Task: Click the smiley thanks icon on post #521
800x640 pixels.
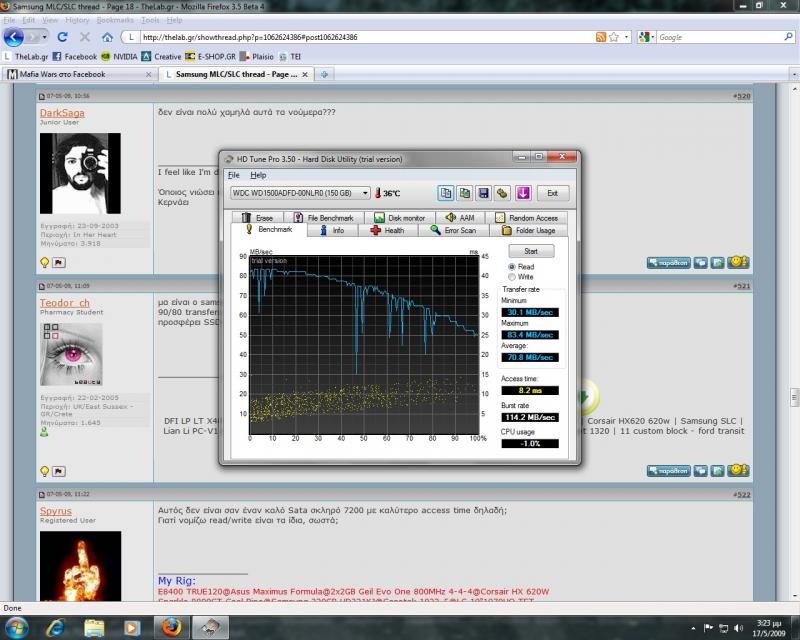Action: point(738,470)
